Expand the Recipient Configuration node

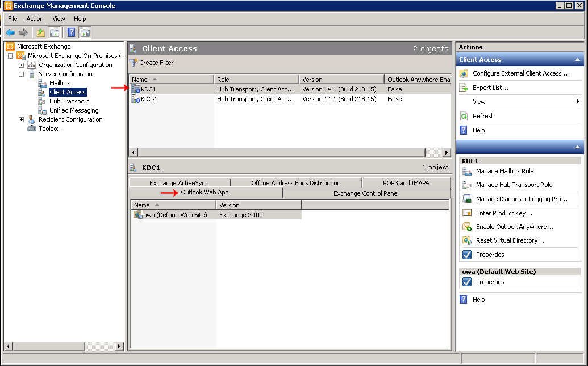[22, 119]
